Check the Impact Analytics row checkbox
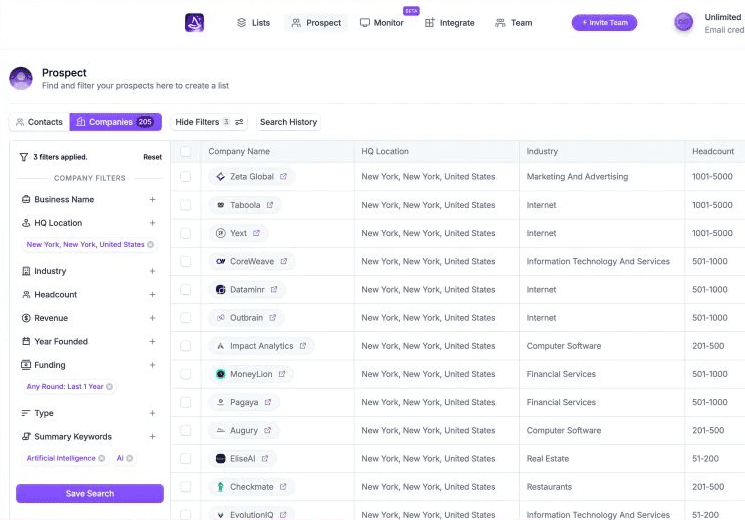745x520 pixels. click(186, 346)
